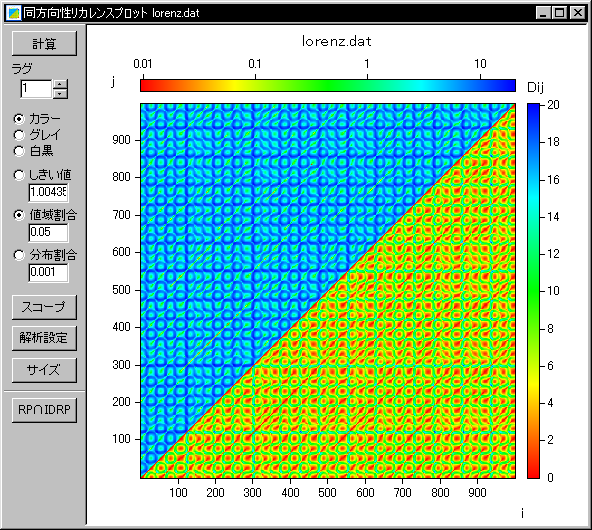Click the vertical Dij color scale bar
This screenshot has height=530, width=592.
click(533, 291)
